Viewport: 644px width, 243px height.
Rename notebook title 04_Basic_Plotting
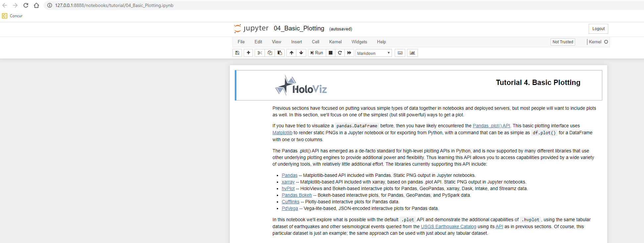(x=299, y=28)
